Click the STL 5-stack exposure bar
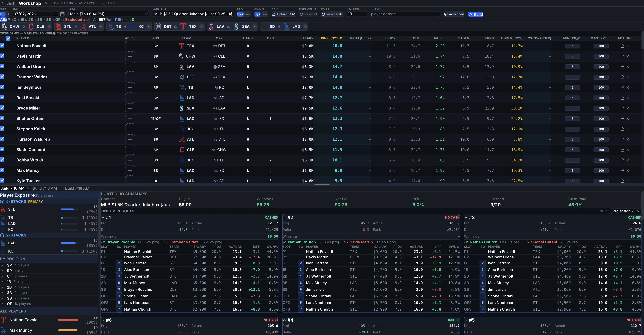The width and height of the screenshot is (644, 335). coord(69,209)
